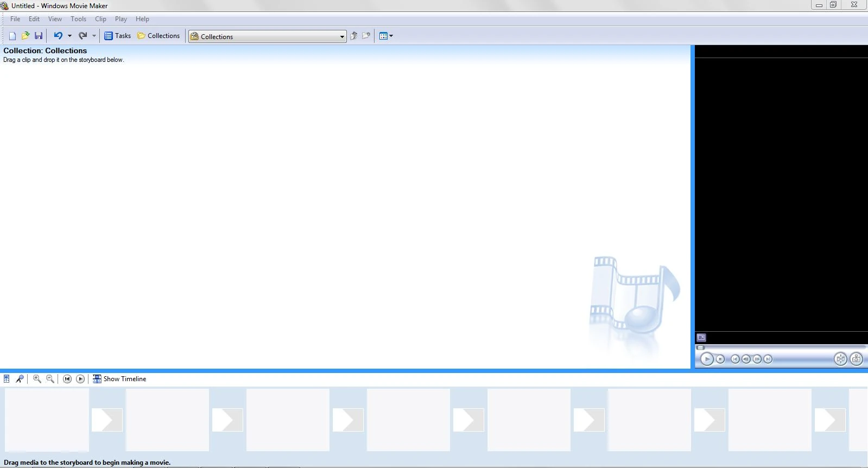Toggle the Collections pane toolbar button
The image size is (868, 468).
tap(159, 36)
